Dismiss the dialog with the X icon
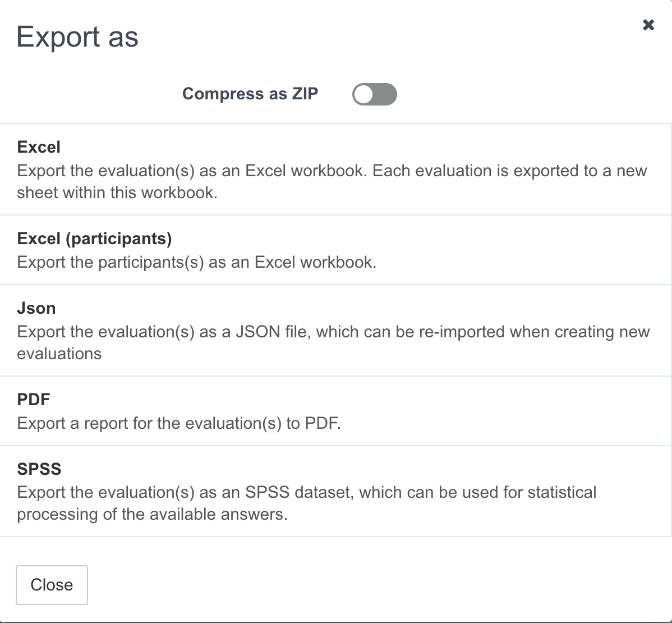This screenshot has height=623, width=672. point(648,25)
